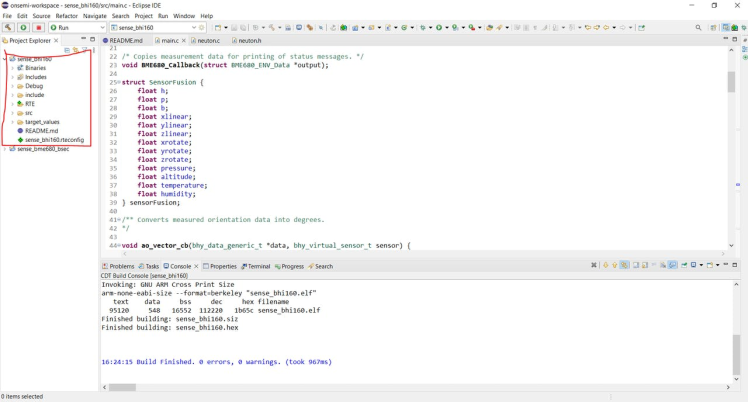The width and height of the screenshot is (748, 402).
Task: Toggle fold on the line 41 comment block
Action: point(119,219)
